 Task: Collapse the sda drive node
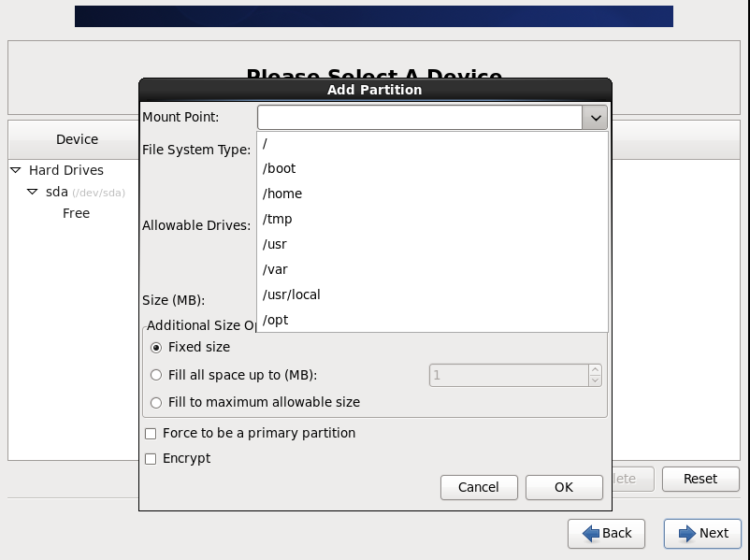(33, 192)
